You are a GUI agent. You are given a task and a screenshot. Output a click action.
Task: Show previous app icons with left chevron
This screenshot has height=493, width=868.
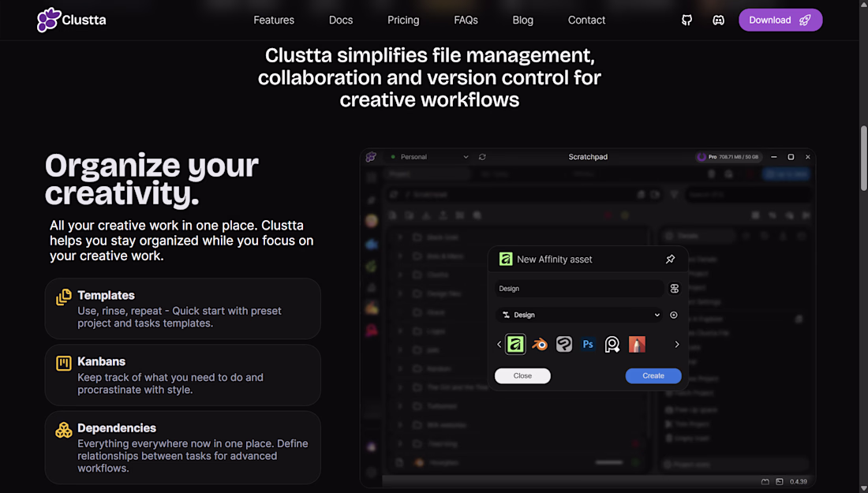[x=499, y=344]
